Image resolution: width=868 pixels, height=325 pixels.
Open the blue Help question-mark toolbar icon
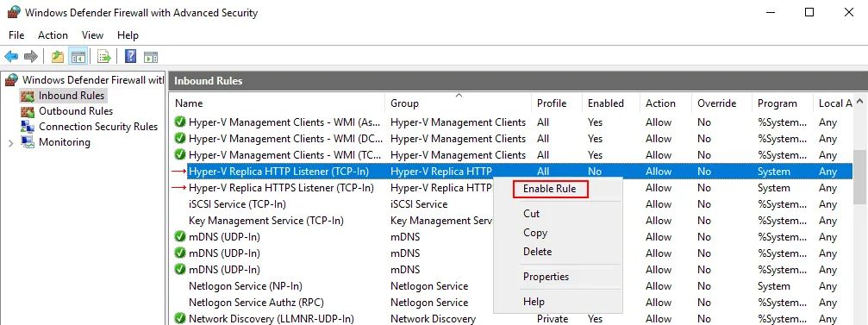(131, 56)
